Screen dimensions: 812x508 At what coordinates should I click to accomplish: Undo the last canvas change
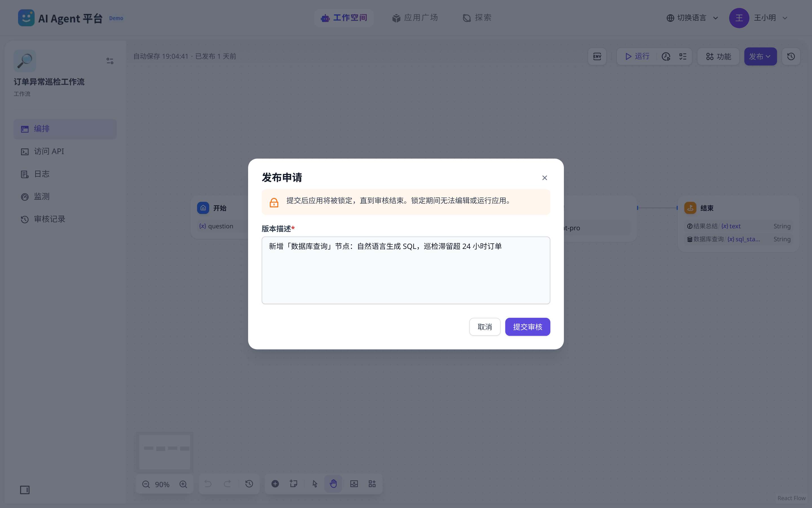pyautogui.click(x=208, y=484)
